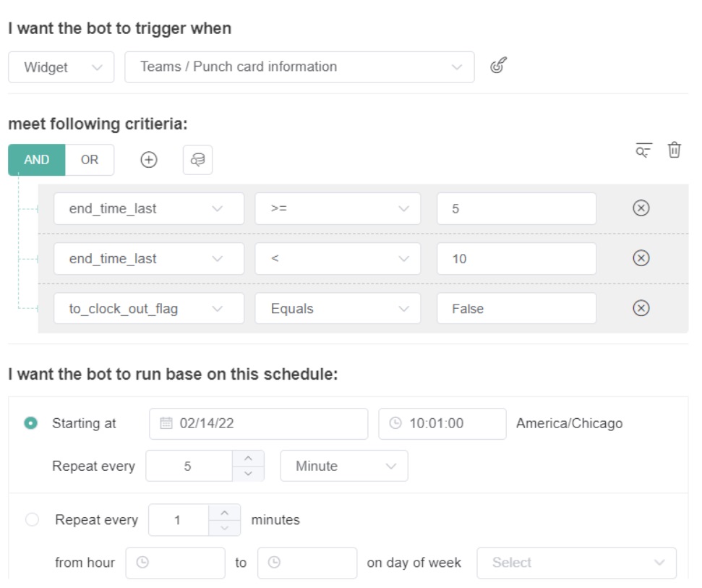Image resolution: width=702 pixels, height=588 pixels.
Task: Select the 'Starting at' schedule radio button
Action: (x=31, y=423)
